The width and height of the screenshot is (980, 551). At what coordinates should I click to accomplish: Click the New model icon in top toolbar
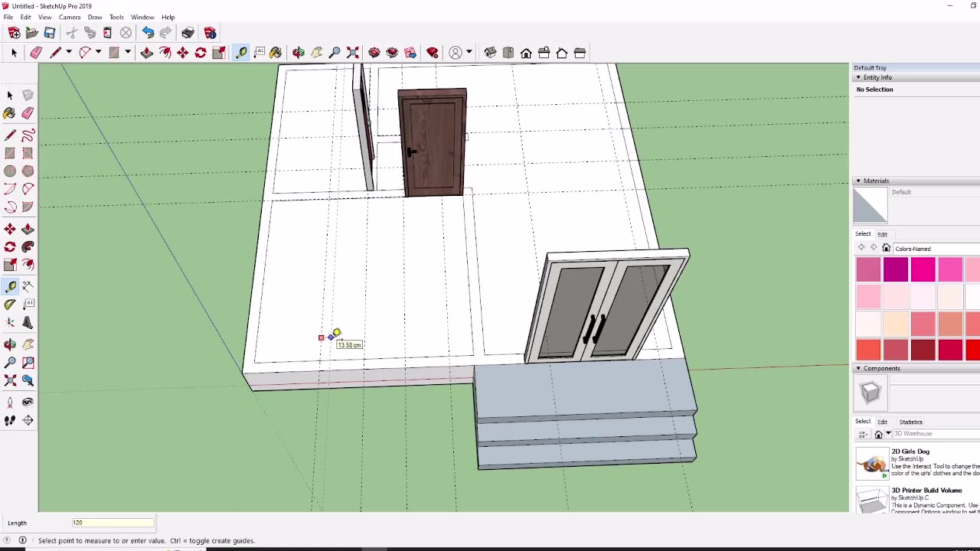14,33
